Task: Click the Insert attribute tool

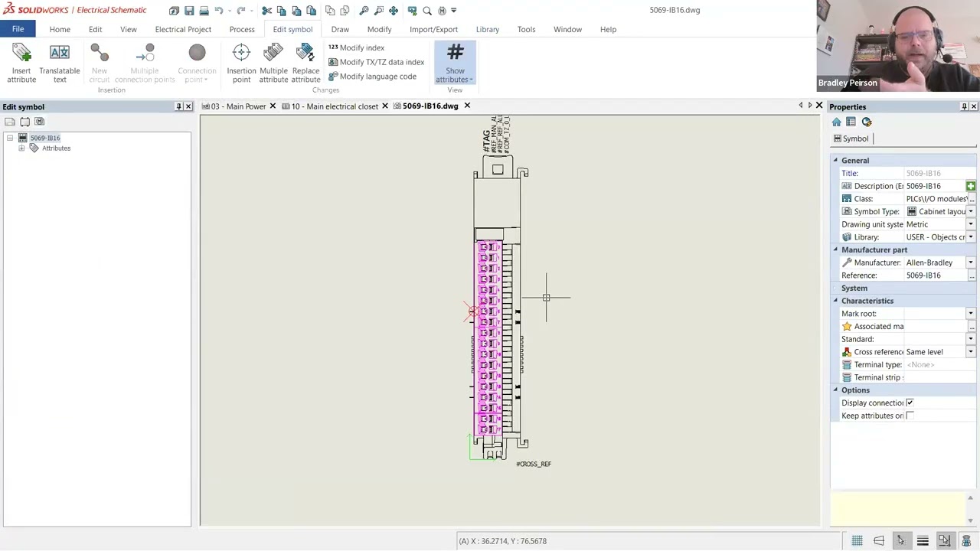Action: click(21, 63)
